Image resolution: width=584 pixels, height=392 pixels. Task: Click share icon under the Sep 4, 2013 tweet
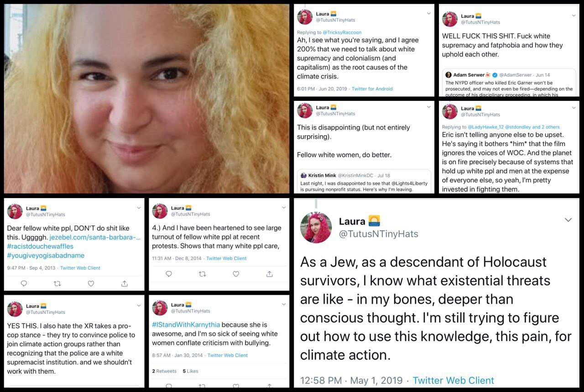[x=125, y=283]
